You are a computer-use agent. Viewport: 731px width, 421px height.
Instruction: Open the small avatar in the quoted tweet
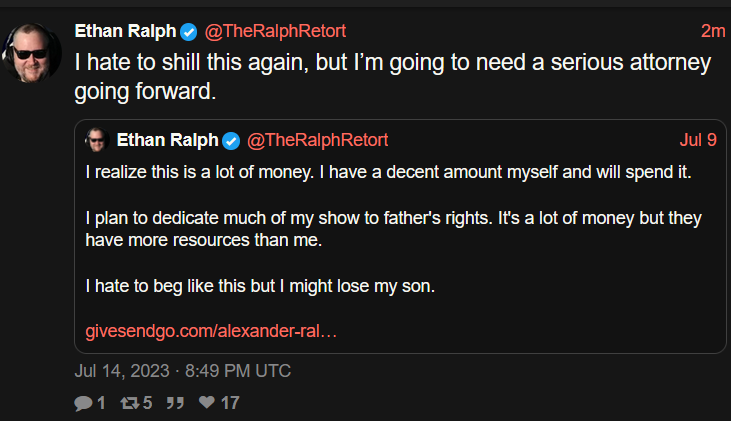click(x=97, y=139)
